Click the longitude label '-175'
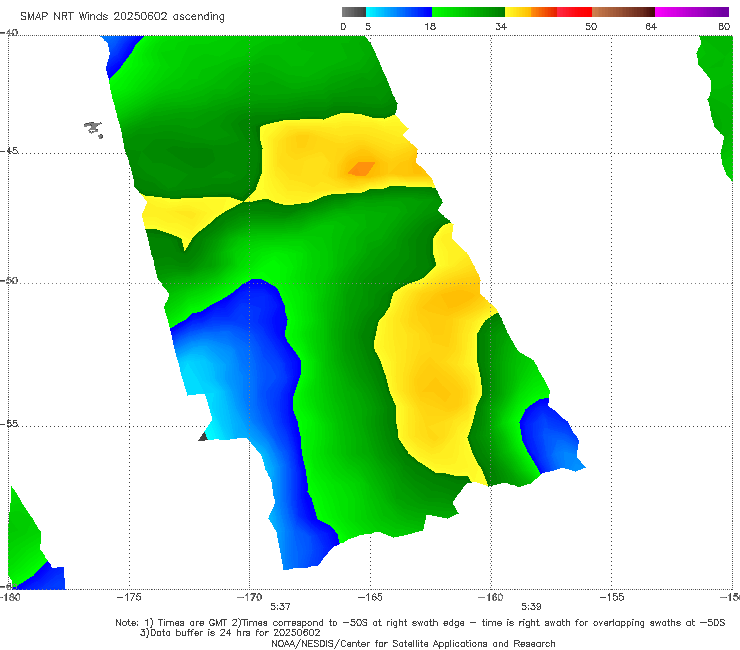Screen dimensions: 740x650 pos(129,597)
